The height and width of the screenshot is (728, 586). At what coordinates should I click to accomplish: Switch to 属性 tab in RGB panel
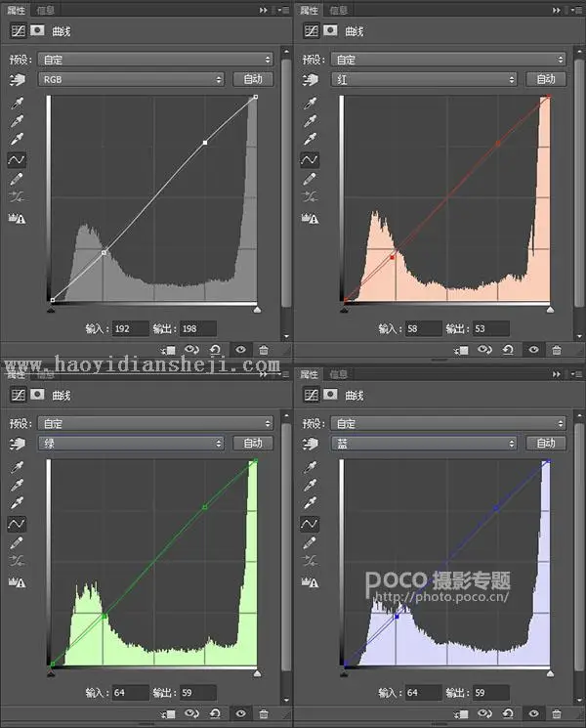pyautogui.click(x=17, y=10)
